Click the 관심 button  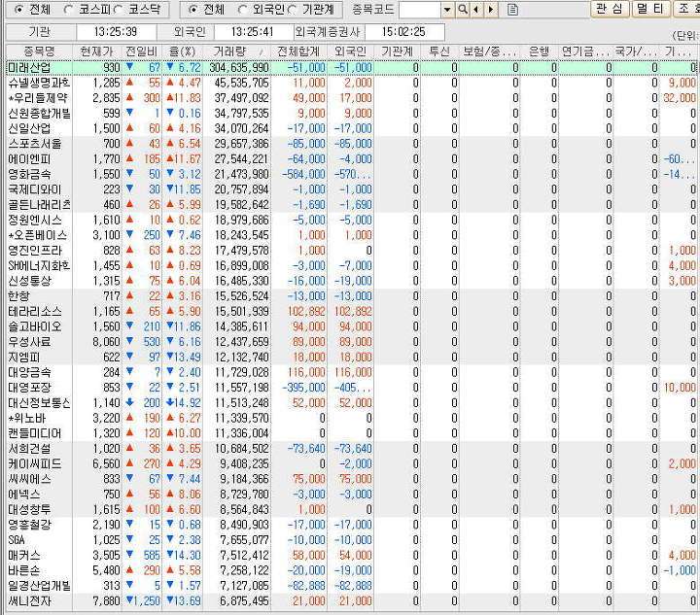(610, 9)
